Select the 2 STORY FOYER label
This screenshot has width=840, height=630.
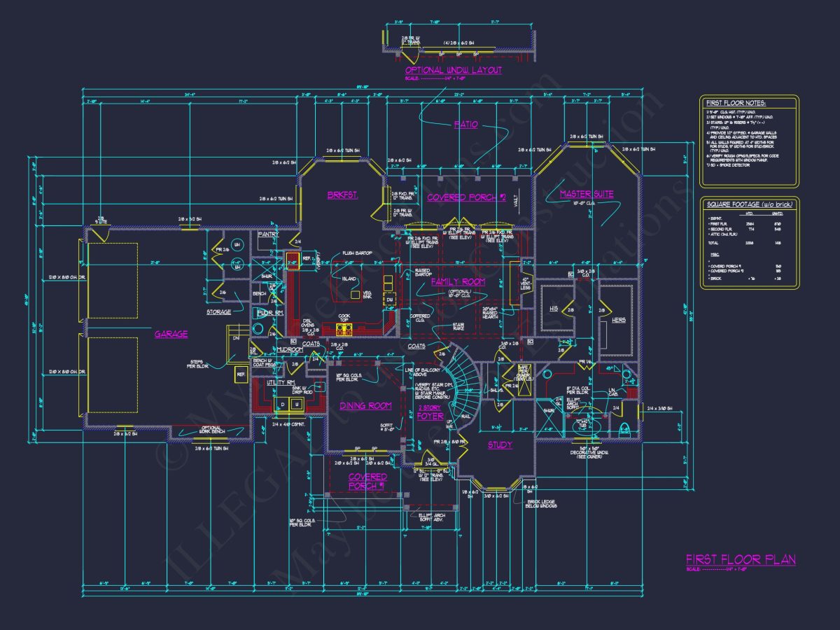point(430,412)
